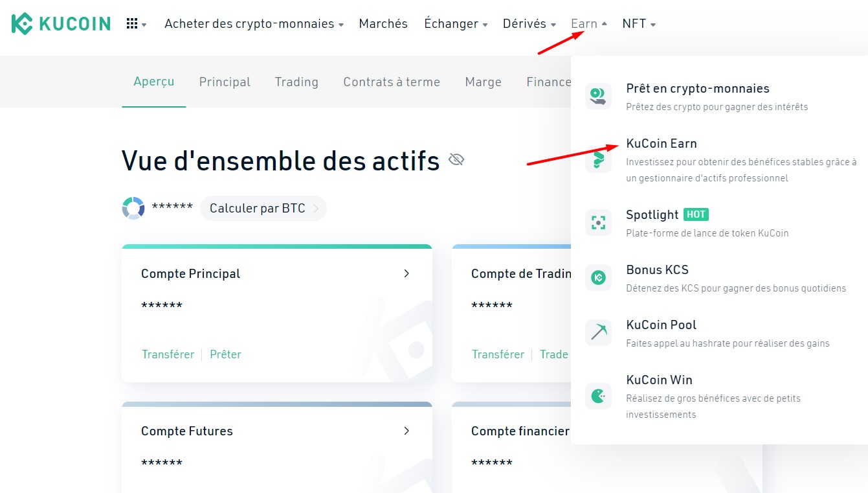
Task: Click the assets donut chart icon
Action: (133, 208)
